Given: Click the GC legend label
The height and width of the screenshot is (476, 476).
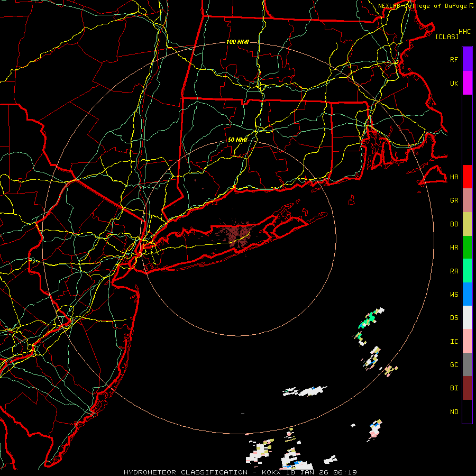Looking at the screenshot, I should click(x=454, y=365).
